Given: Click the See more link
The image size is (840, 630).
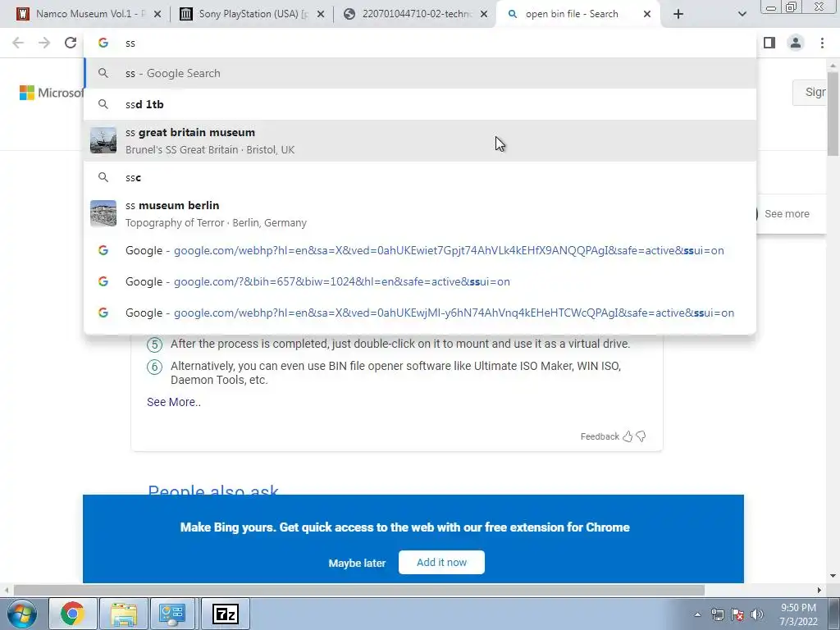Looking at the screenshot, I should point(787,214).
